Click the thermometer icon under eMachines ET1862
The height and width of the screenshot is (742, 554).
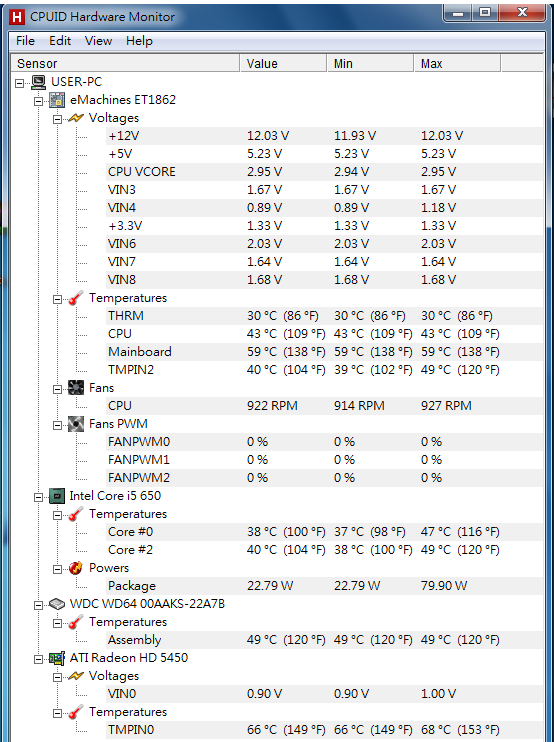click(x=76, y=298)
